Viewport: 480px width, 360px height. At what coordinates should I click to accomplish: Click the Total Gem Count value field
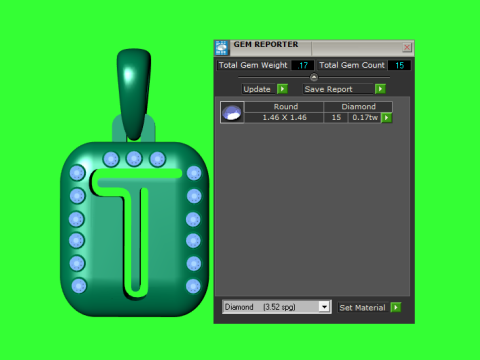coord(399,65)
